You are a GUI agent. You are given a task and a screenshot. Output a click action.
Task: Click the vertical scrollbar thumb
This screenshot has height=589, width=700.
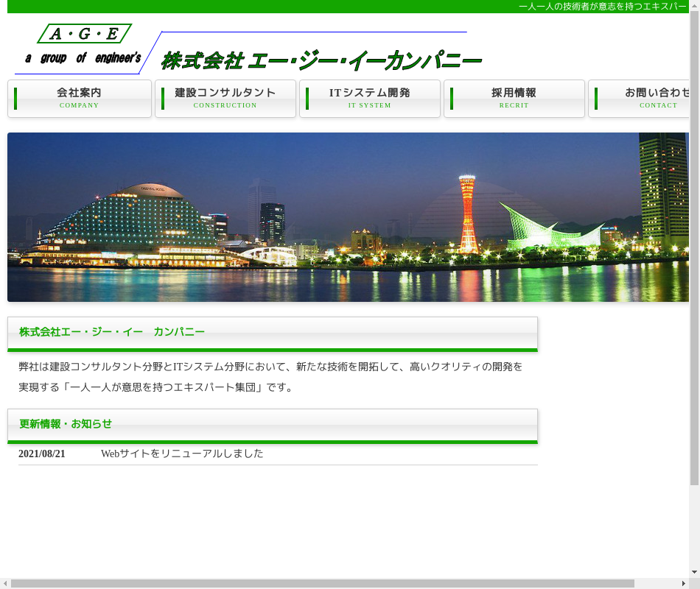pyautogui.click(x=694, y=248)
